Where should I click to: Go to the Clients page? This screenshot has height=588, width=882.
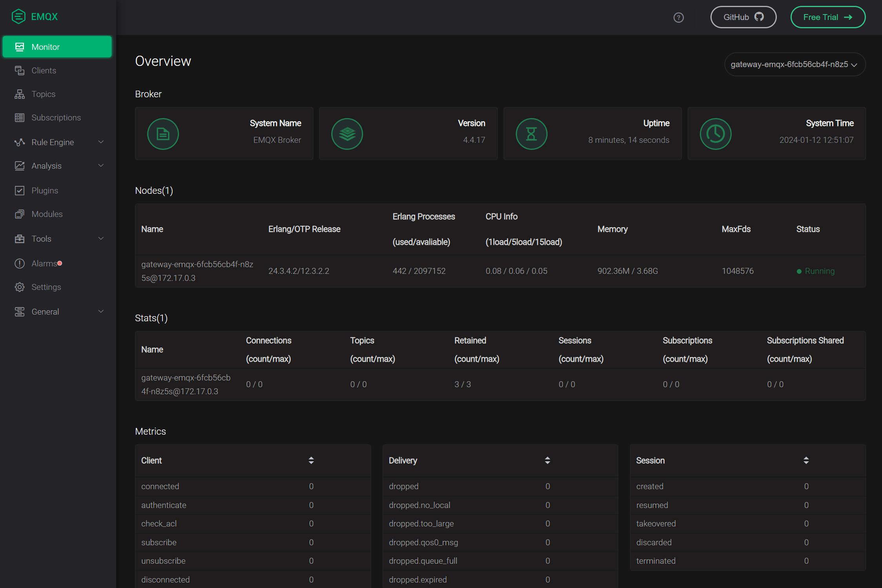pos(57,71)
